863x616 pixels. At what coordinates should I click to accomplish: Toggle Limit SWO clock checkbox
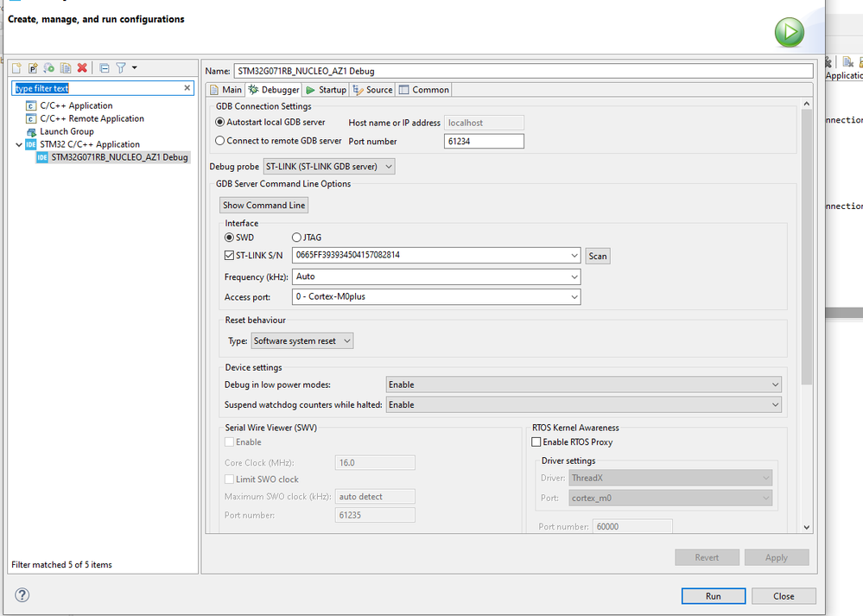(230, 479)
